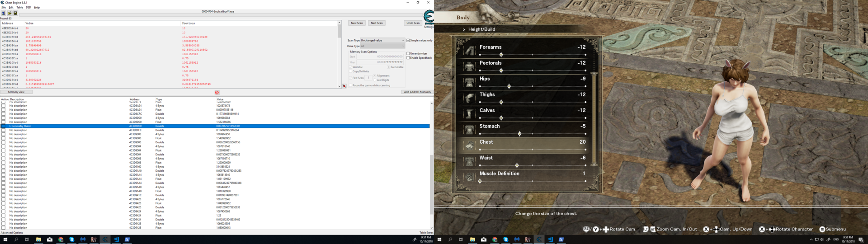Click the results list scroll-up arrow
Image resolution: width=868 pixels, height=244 pixels.
click(x=340, y=23)
